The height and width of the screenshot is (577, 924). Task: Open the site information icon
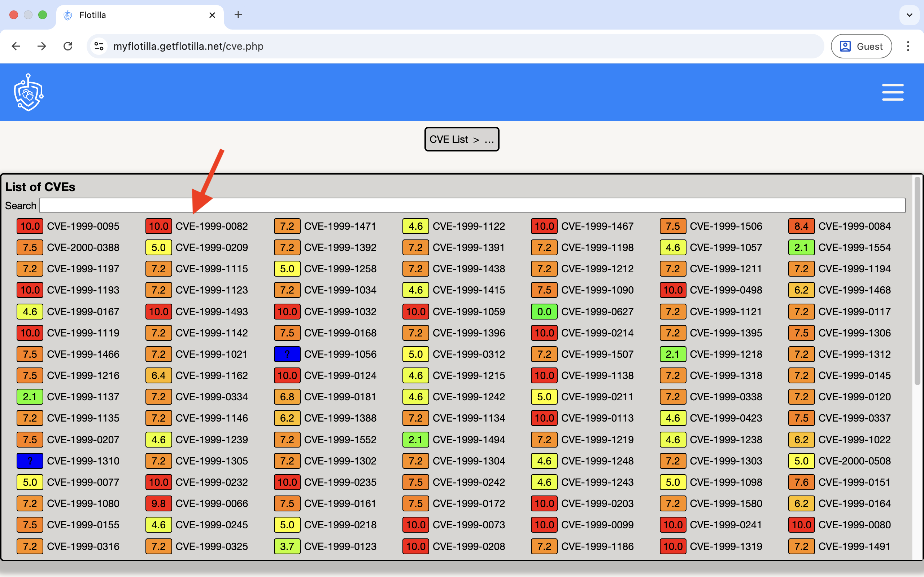[x=99, y=46]
